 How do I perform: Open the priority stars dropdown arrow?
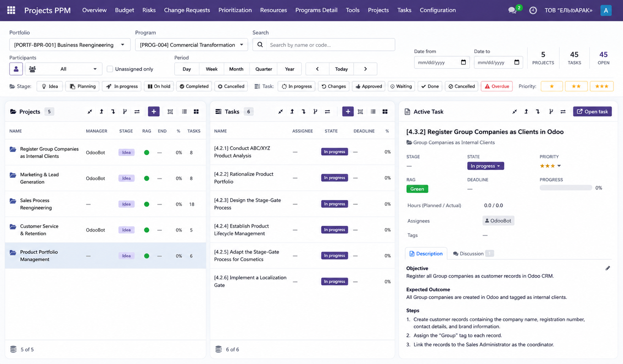point(559,166)
